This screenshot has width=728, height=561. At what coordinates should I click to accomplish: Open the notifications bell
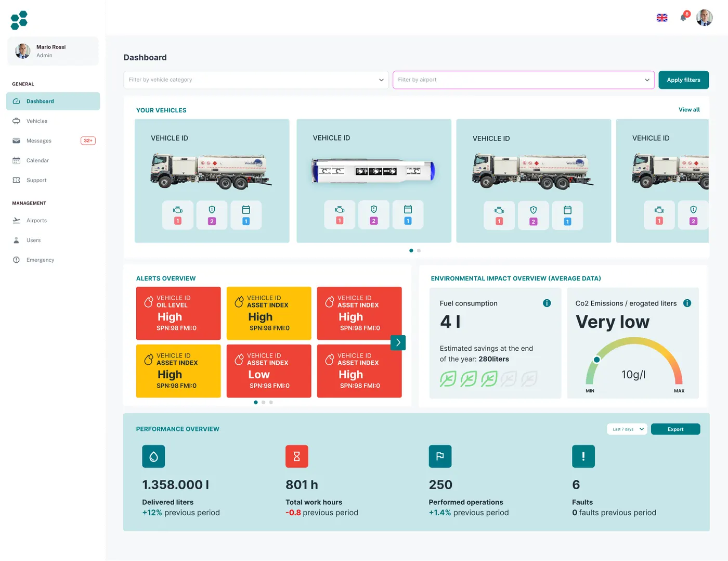(x=683, y=17)
